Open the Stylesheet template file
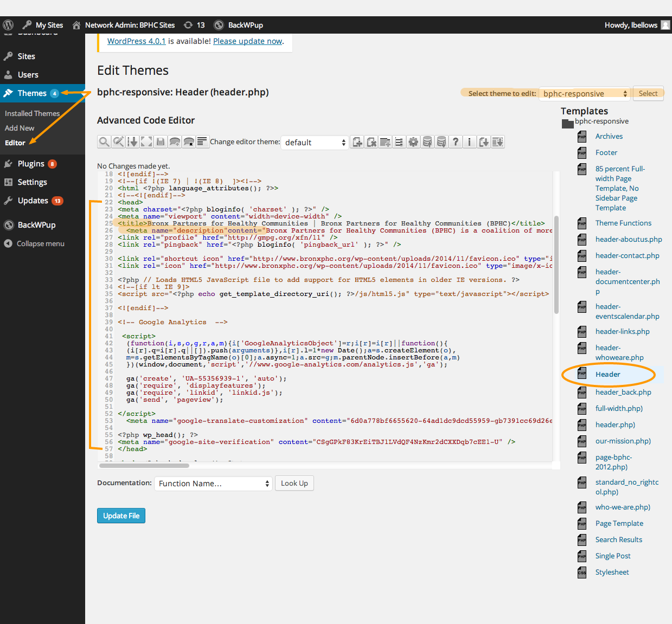Viewport: 672px width, 624px height. coord(612,572)
